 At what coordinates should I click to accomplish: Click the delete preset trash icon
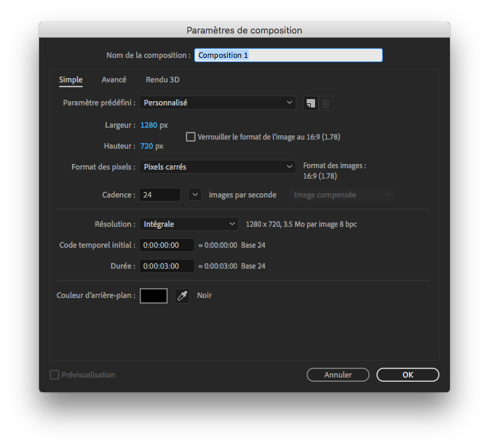pyautogui.click(x=326, y=103)
